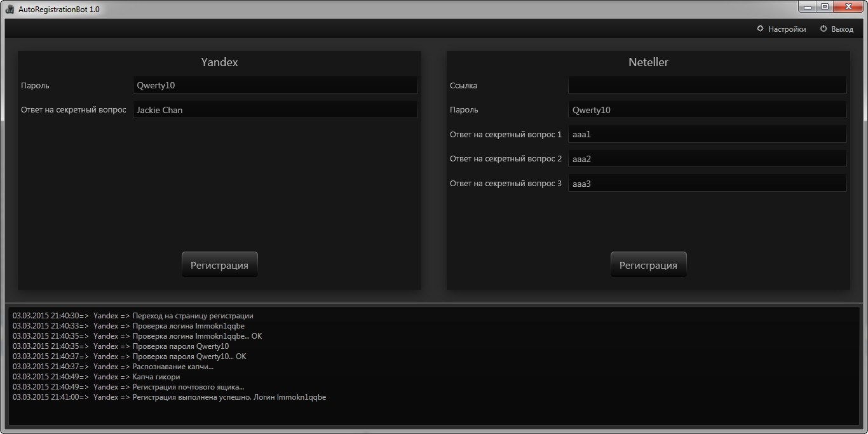This screenshot has width=868, height=434.
Task: Click the Выход menu label
Action: coord(842,29)
